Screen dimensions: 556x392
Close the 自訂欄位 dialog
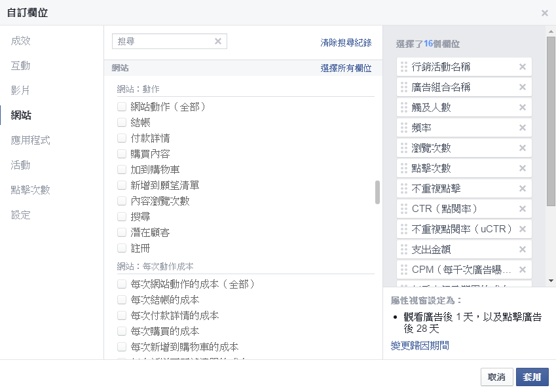pyautogui.click(x=544, y=13)
